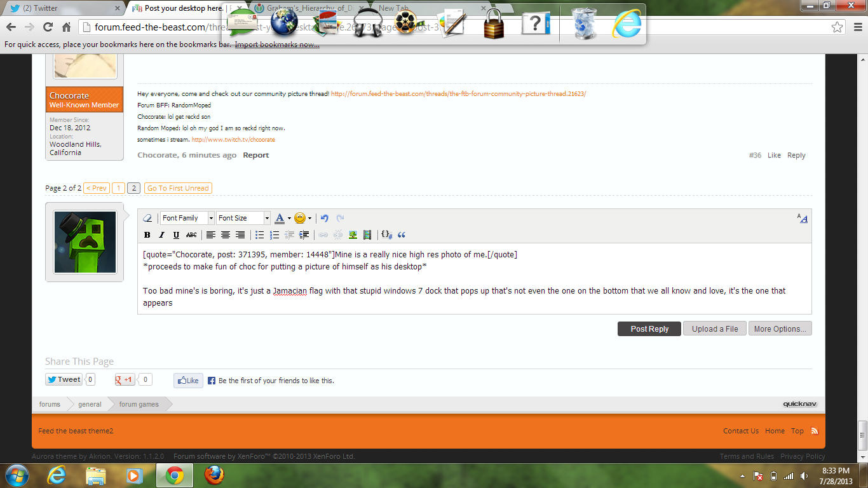Insert an ordered numbered list
Image resolution: width=868 pixels, height=488 pixels.
pos(275,235)
